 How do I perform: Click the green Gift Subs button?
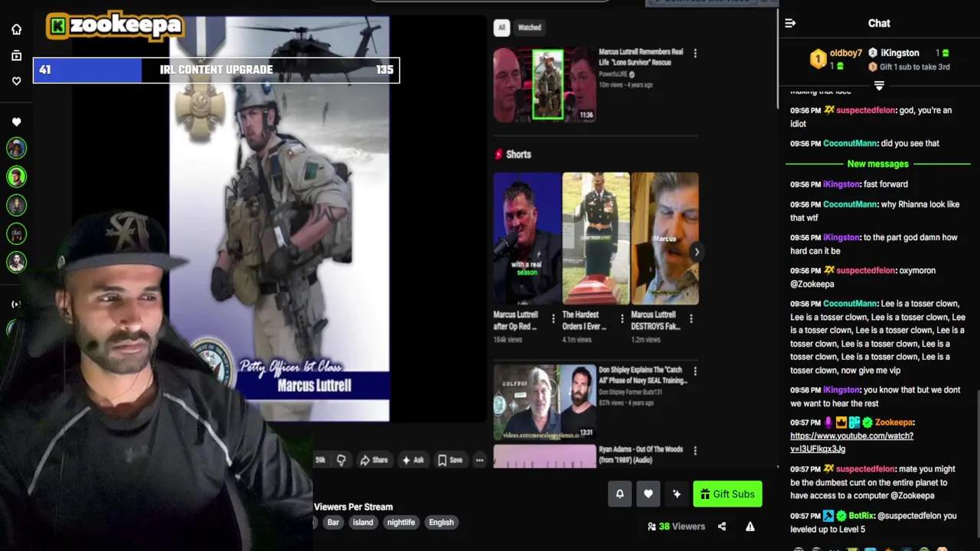[x=727, y=494]
